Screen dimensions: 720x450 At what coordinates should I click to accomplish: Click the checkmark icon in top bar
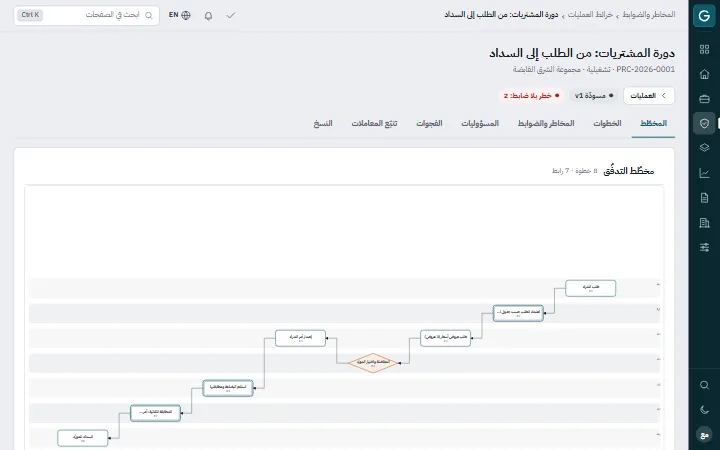(x=231, y=16)
